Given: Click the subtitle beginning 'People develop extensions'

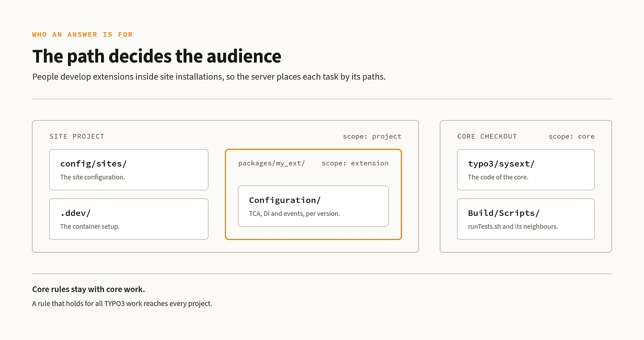Looking at the screenshot, I should pos(209,76).
